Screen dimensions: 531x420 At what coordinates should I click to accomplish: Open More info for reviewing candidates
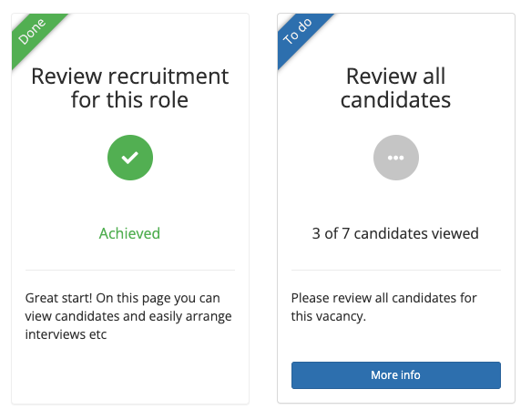(396, 375)
